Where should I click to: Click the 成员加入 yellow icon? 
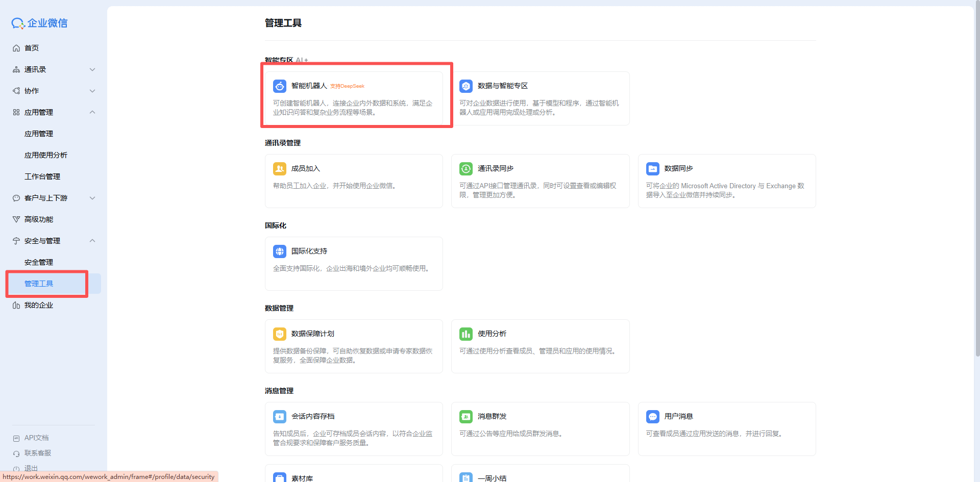pos(280,168)
